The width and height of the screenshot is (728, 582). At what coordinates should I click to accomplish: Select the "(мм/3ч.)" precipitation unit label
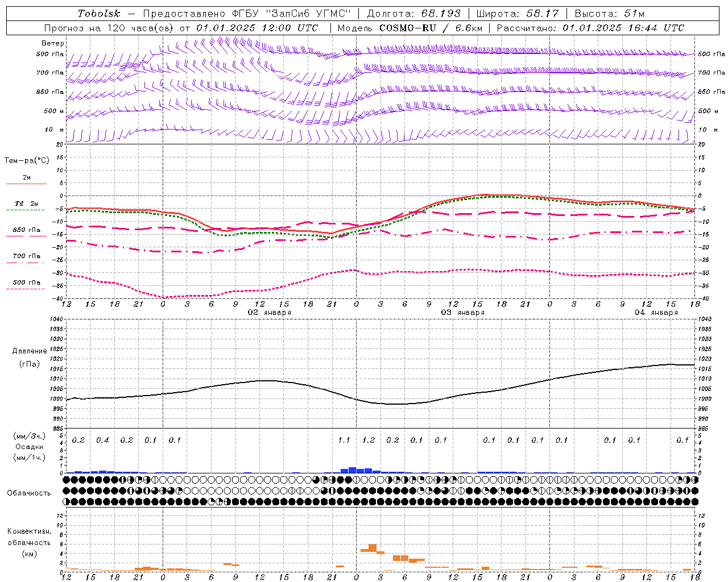(30, 436)
